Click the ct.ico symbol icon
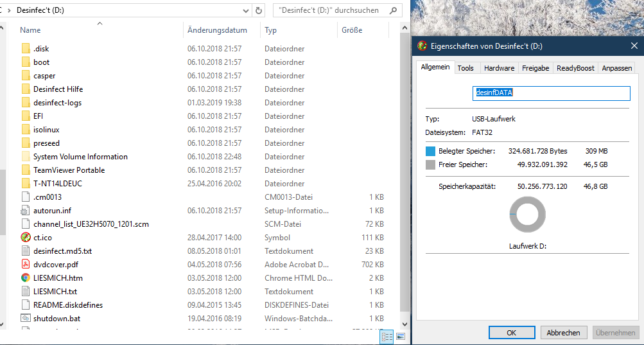644x345 pixels. 26,237
